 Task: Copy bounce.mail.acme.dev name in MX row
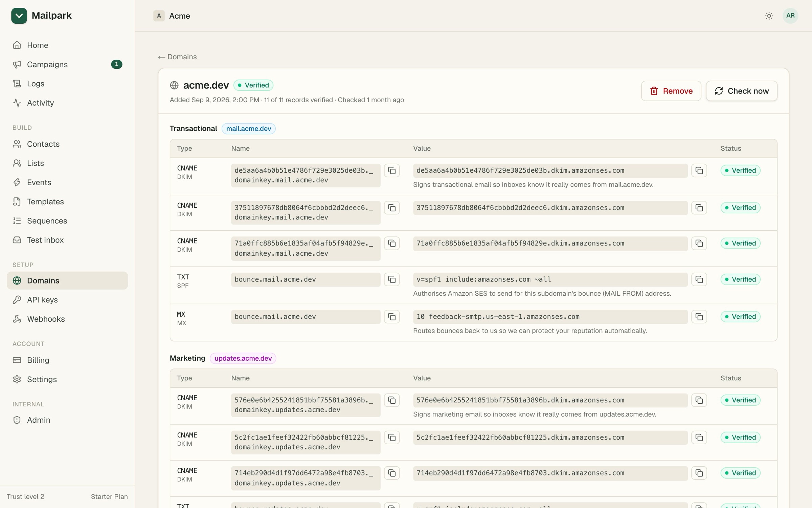(x=392, y=317)
